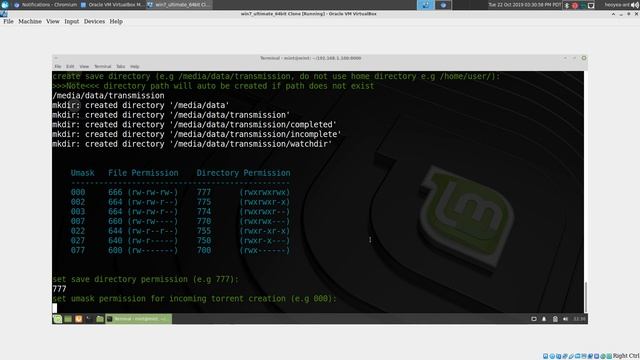Open the notifications bell in guest taskbar
This screenshot has height=360, width=640.
(544, 319)
